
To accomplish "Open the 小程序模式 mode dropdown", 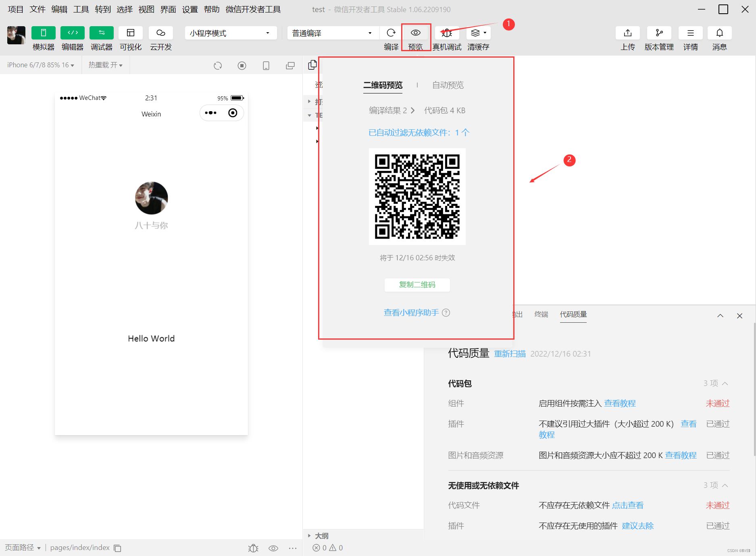I will pos(231,33).
